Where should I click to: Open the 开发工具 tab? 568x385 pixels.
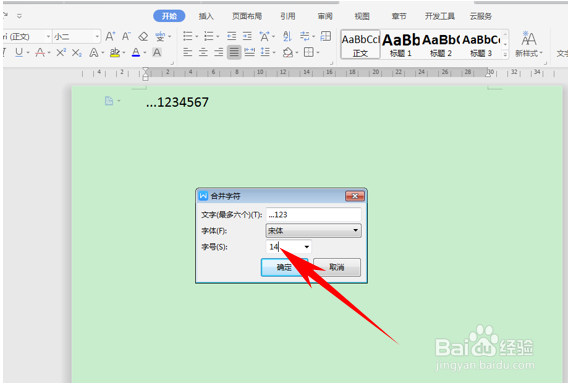pos(439,16)
